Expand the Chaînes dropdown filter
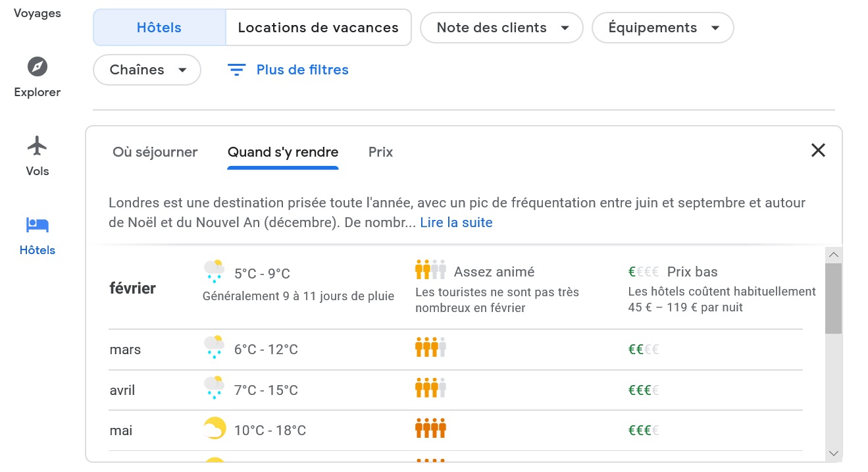868x472 pixels. click(x=147, y=70)
